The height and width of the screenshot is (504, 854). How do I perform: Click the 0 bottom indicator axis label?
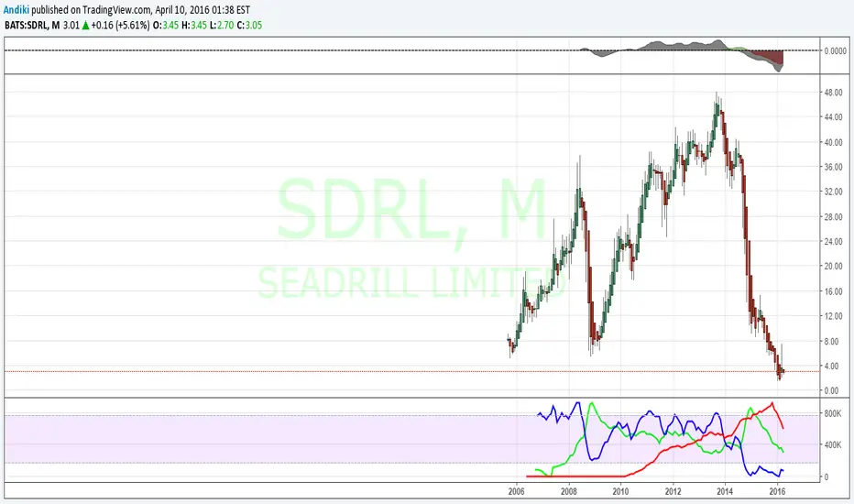point(827,477)
